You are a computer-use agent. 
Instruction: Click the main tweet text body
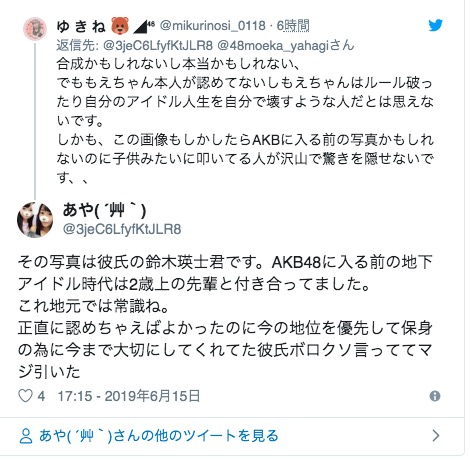pyautogui.click(x=225, y=317)
